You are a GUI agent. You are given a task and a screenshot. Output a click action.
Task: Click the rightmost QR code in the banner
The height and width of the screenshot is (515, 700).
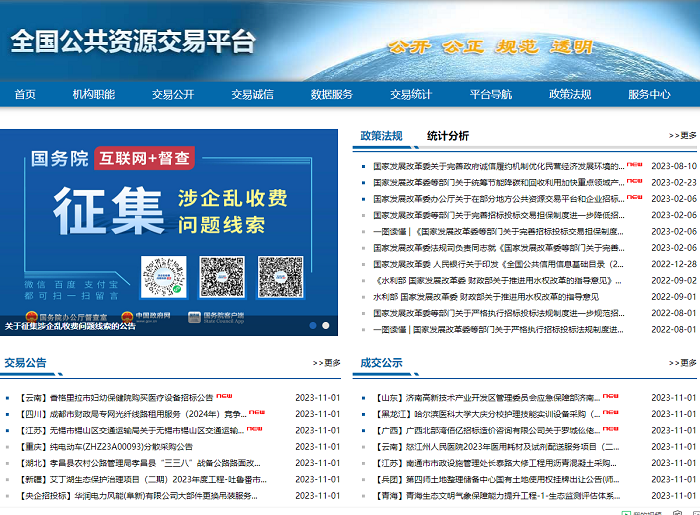click(281, 277)
